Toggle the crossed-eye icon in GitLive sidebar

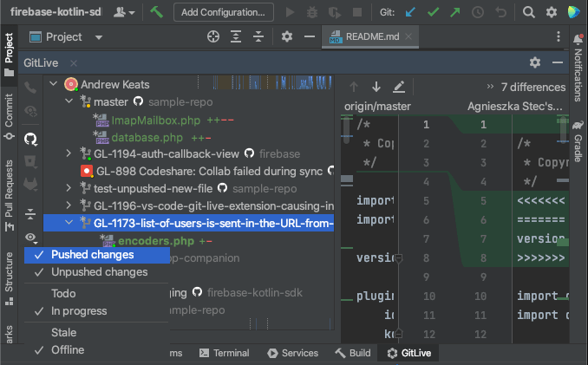point(30,111)
